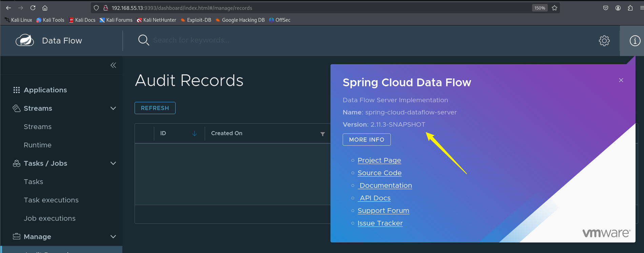The height and width of the screenshot is (253, 644).
Task: Collapse the Manage section chevron
Action: click(x=113, y=237)
